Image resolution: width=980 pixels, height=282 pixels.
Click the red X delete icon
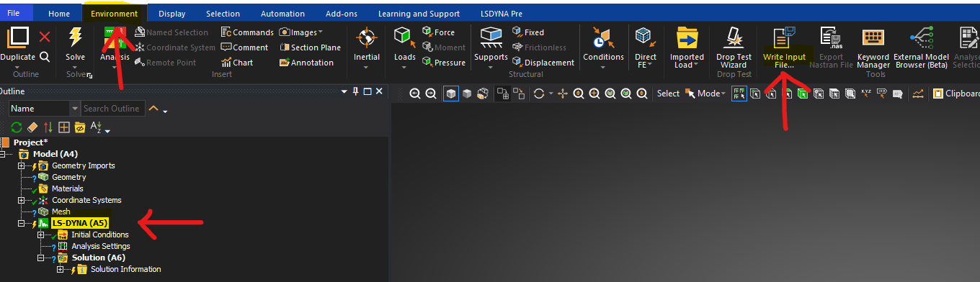click(x=45, y=36)
